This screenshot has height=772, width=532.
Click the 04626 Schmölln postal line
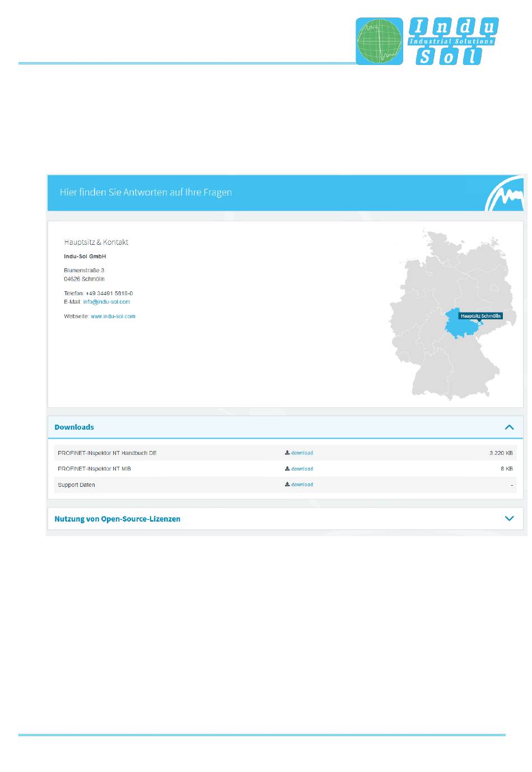point(84,279)
